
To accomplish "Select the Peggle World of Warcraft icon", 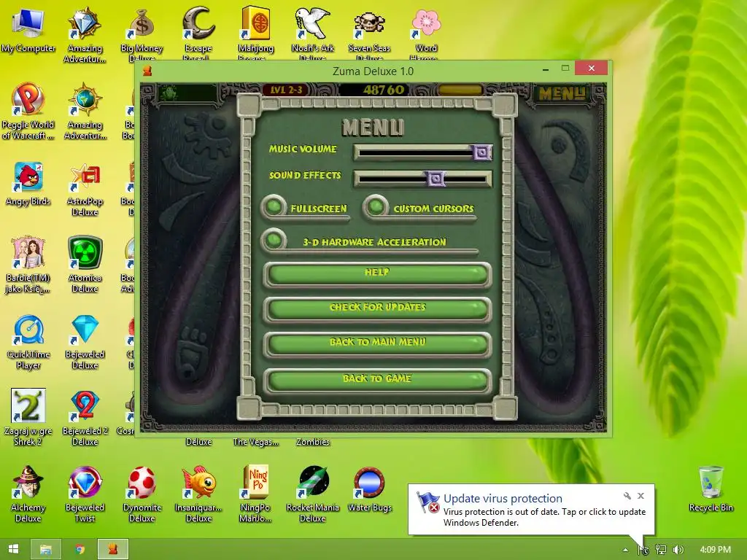I will tap(28, 111).
